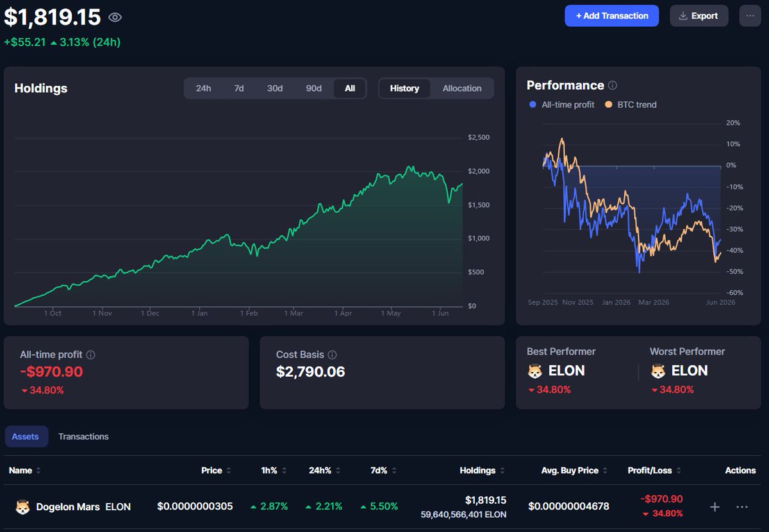
Task: Open All-time profit info icon
Action: [x=91, y=354]
